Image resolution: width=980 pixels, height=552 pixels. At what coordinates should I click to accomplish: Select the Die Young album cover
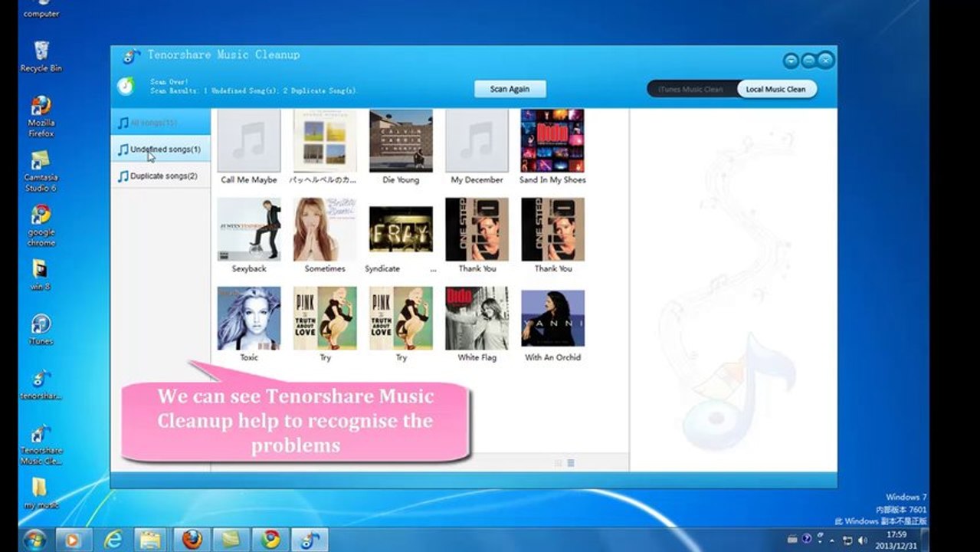click(401, 140)
